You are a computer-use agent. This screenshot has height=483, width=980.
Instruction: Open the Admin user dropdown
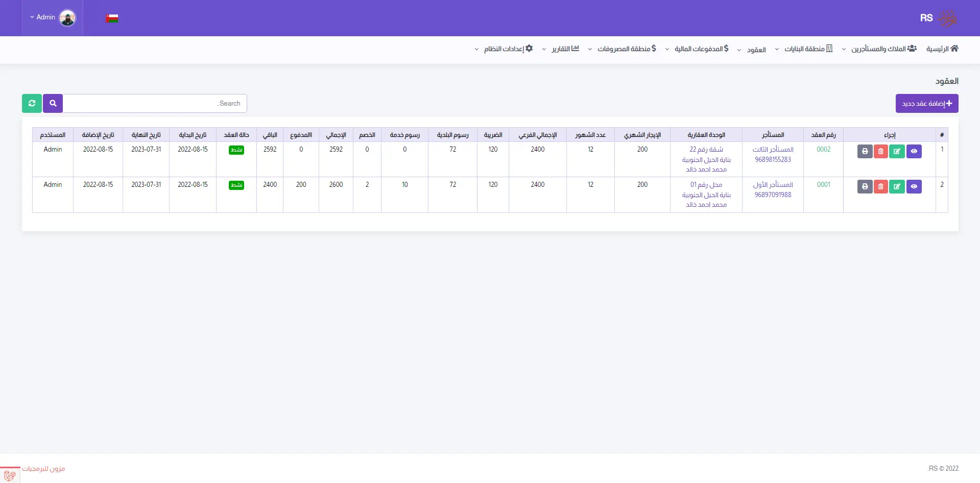point(52,17)
